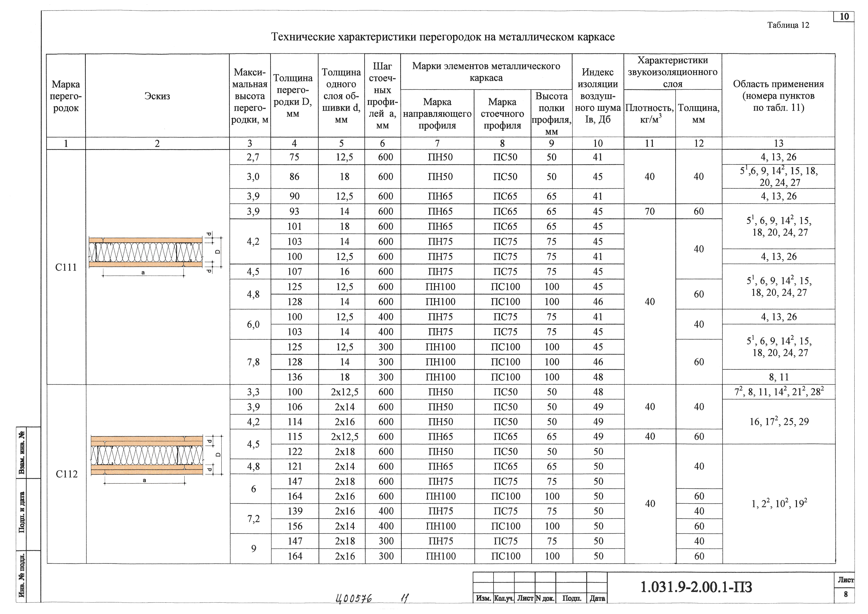Click the title "Технические характеристики перегородок на металлическом каркасе"
Viewport: 868px width, 614px height.
click(x=443, y=37)
